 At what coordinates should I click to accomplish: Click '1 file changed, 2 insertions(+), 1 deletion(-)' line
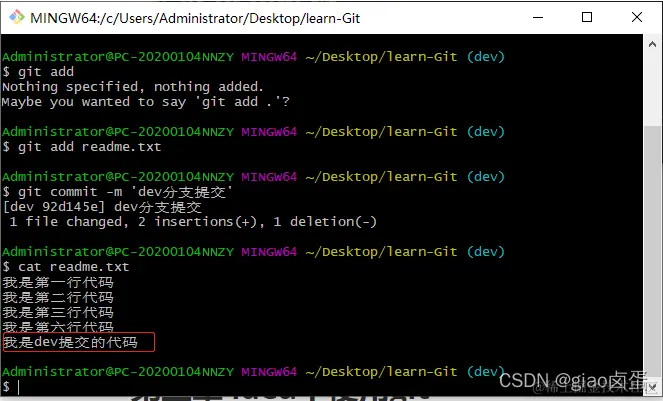pyautogui.click(x=193, y=222)
